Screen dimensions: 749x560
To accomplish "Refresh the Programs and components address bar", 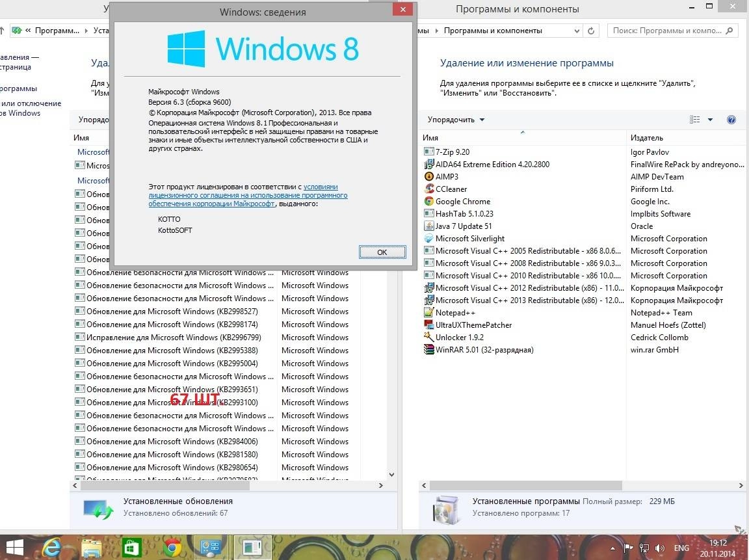I will click(x=591, y=31).
